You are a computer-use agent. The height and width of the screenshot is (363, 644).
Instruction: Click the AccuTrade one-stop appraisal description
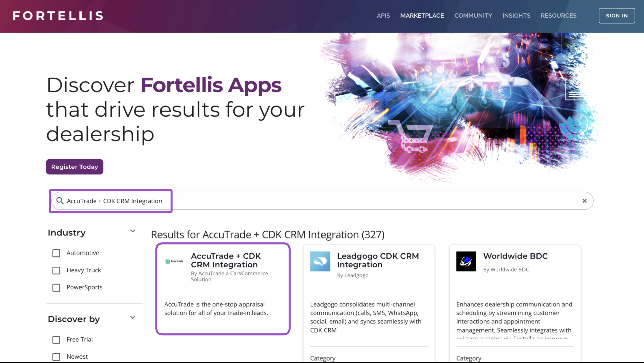(216, 309)
